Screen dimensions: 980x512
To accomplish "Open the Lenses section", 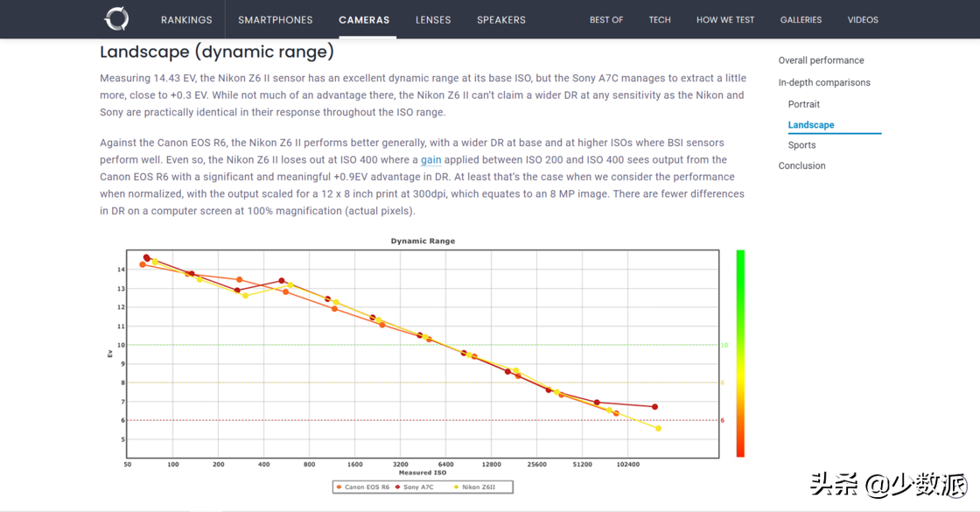I will point(433,20).
